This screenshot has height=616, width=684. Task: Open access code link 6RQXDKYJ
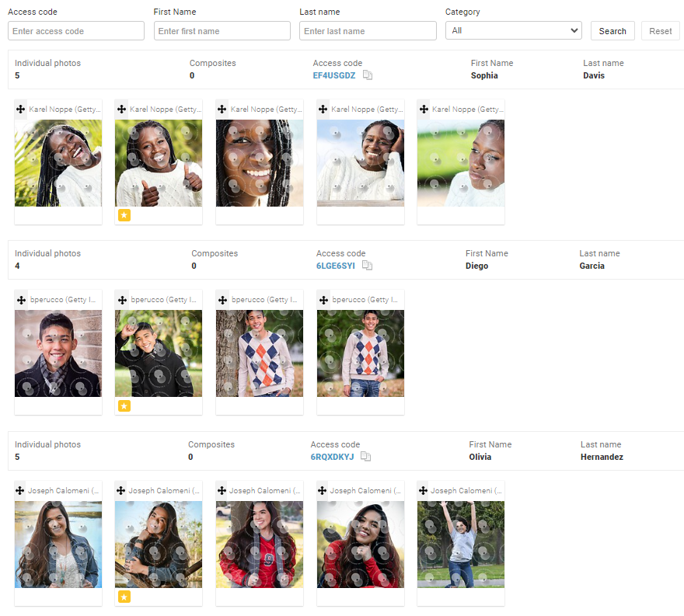[332, 457]
